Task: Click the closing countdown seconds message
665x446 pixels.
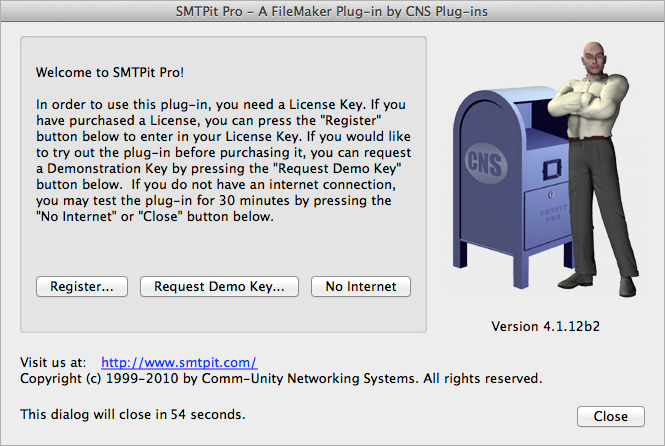Action: coord(133,414)
